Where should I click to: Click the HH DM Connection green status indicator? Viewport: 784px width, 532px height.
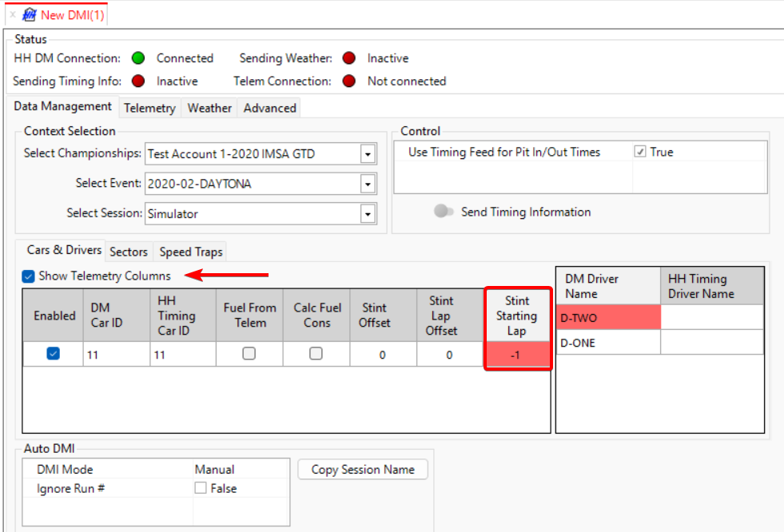pos(138,58)
